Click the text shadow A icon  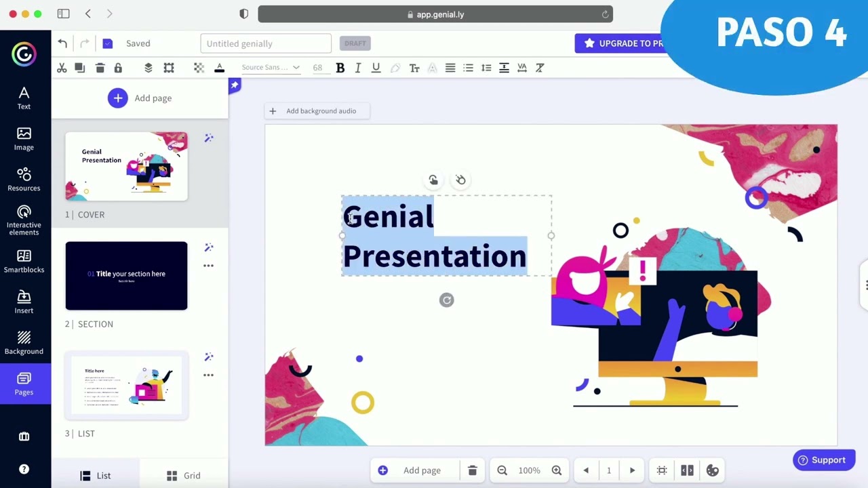(x=432, y=68)
